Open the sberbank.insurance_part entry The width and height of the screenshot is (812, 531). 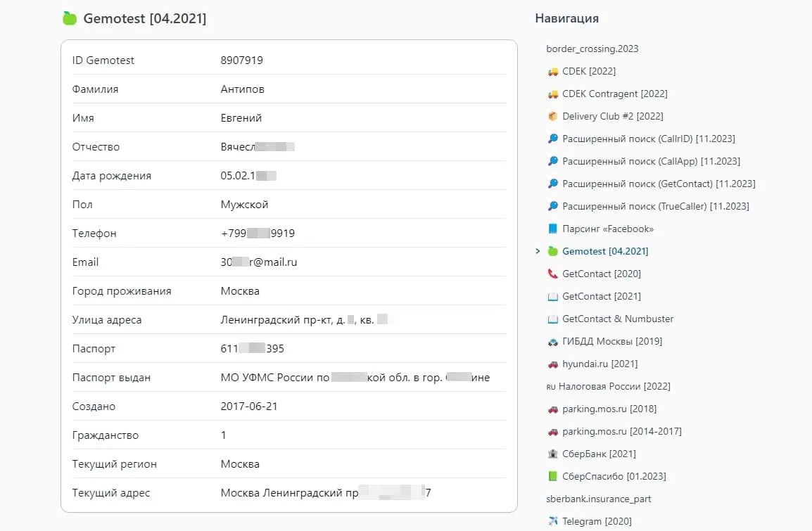click(599, 499)
